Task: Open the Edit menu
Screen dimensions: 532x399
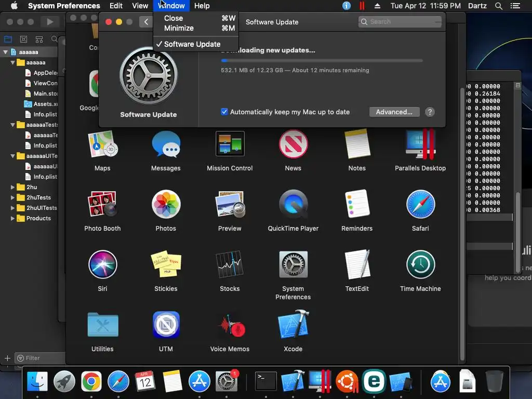Action: pos(116,6)
